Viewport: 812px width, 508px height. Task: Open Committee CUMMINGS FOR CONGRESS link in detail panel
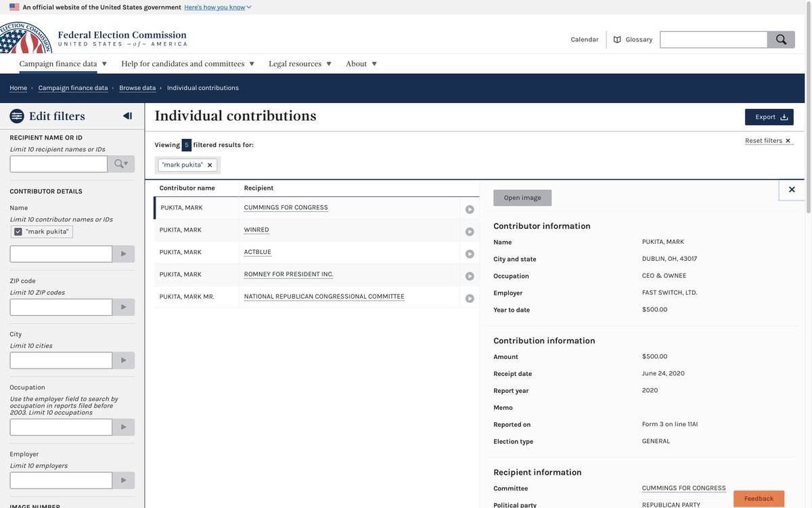tap(683, 488)
